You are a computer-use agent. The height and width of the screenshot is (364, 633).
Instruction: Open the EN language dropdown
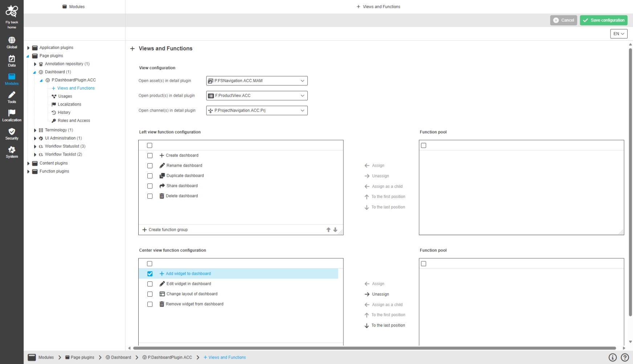click(618, 34)
